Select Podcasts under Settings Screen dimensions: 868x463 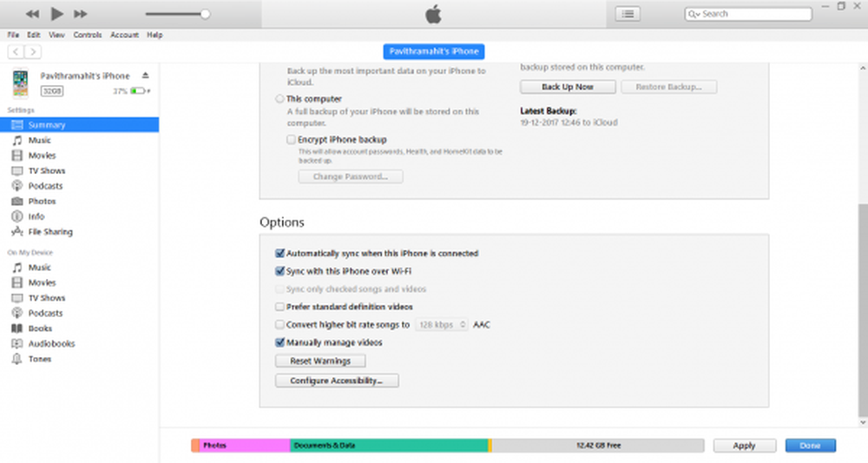click(x=45, y=186)
